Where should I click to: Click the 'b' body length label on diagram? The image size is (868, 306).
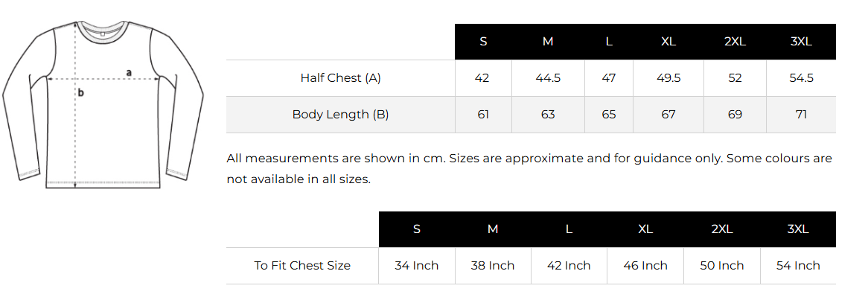pos(81,93)
